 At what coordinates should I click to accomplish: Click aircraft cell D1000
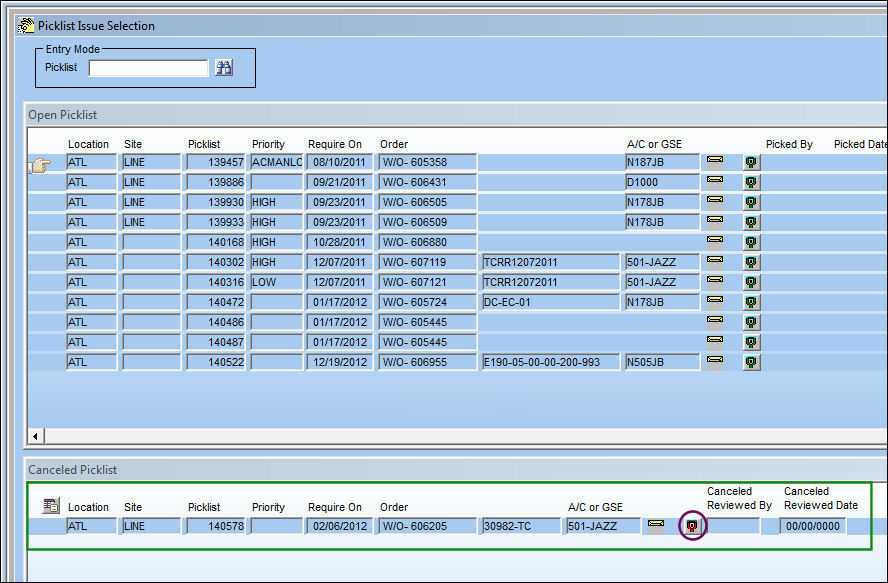click(663, 182)
